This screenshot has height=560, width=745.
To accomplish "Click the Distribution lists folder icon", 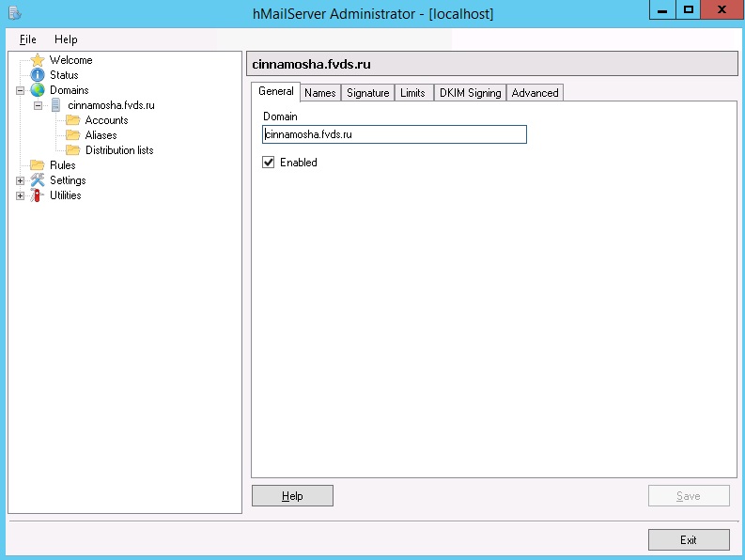I will pos(72,150).
